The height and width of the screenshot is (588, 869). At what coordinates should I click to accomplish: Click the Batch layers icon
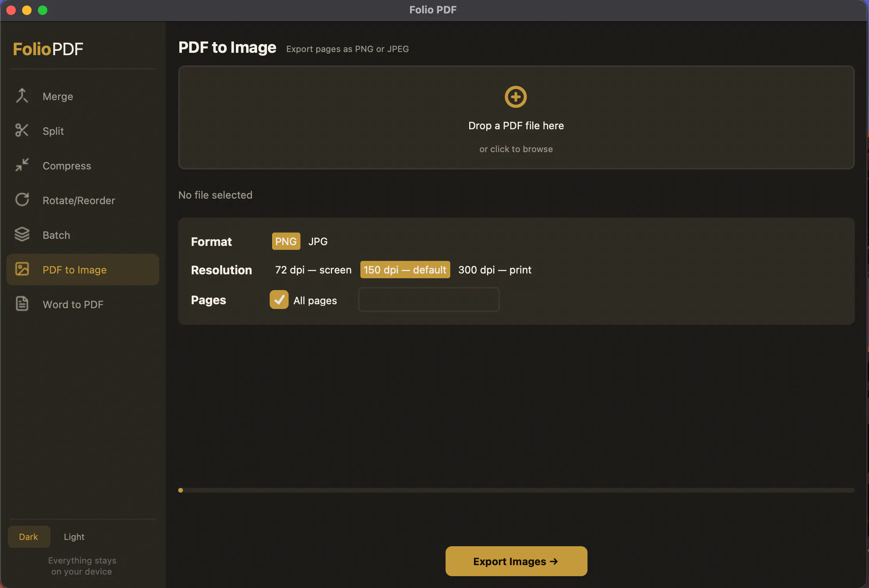click(22, 234)
